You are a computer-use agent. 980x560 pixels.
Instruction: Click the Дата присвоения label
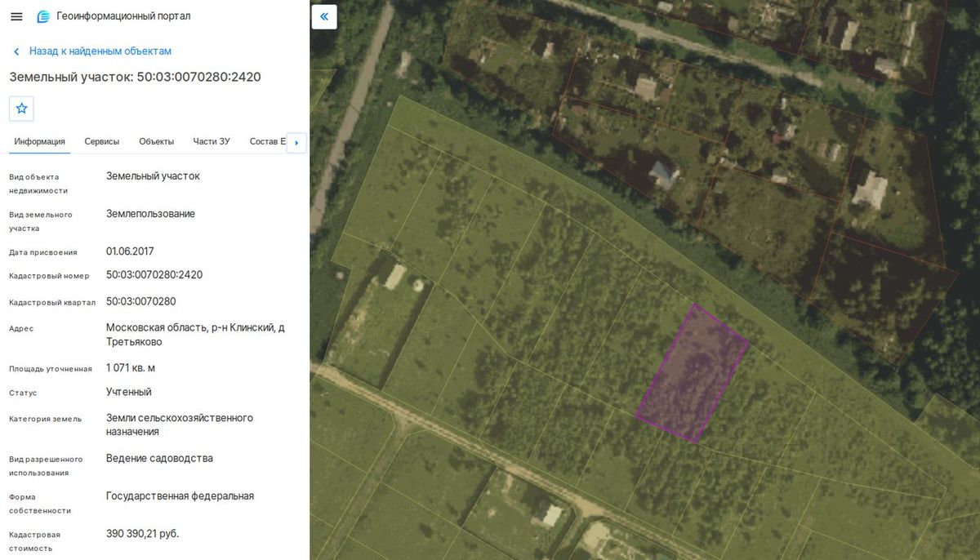[43, 252]
